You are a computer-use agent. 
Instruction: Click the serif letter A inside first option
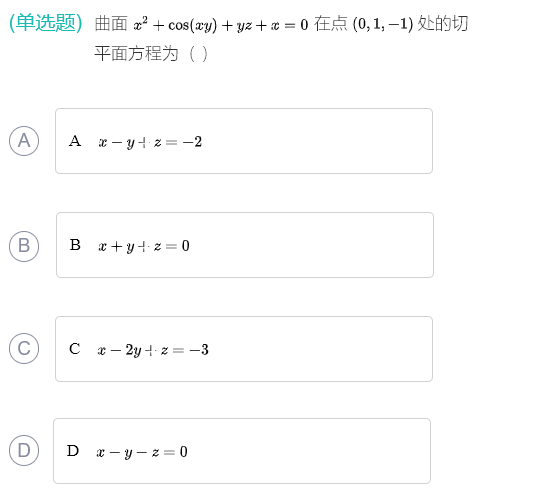pos(75,141)
